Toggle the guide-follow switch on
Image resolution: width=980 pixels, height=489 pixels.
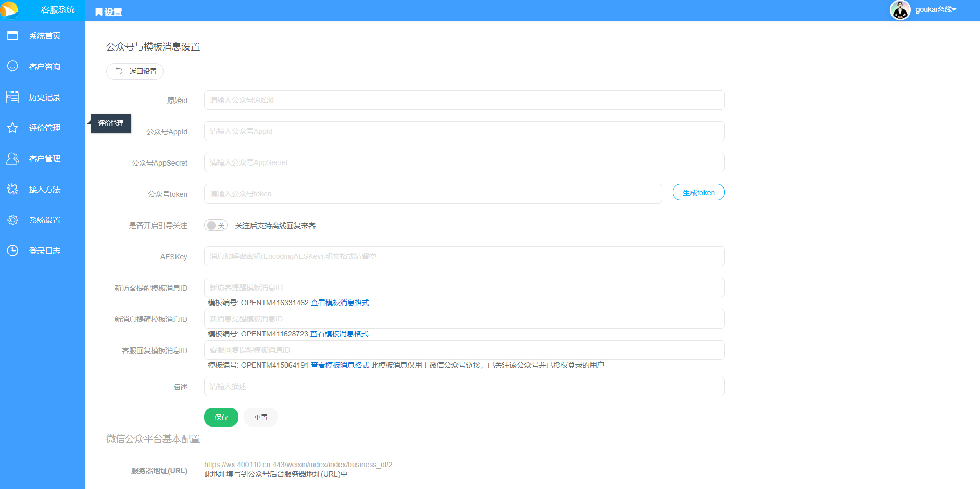[216, 225]
